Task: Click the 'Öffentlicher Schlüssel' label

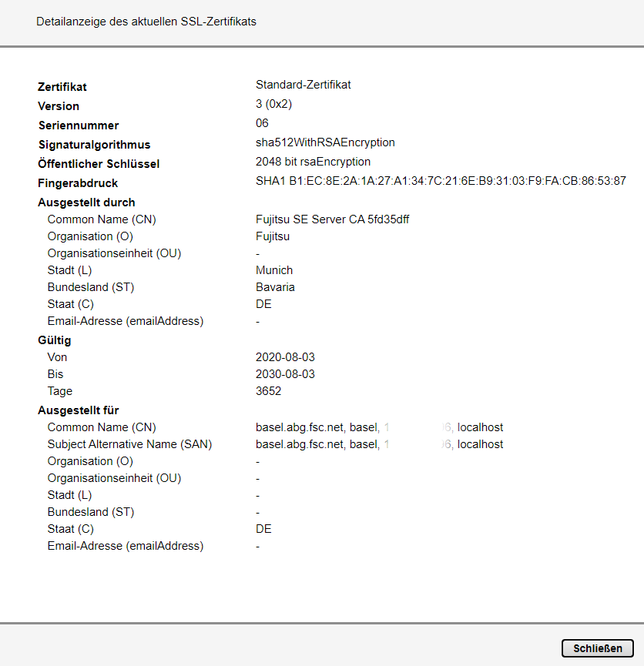Action: click(98, 164)
